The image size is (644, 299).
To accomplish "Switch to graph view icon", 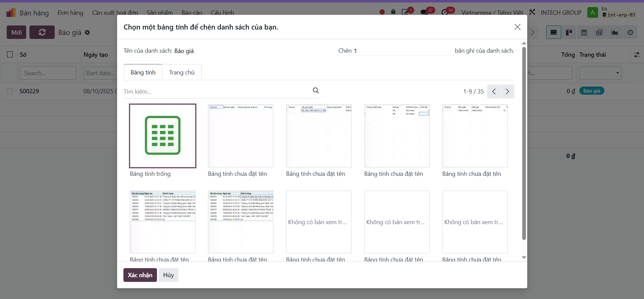I will (x=615, y=33).
